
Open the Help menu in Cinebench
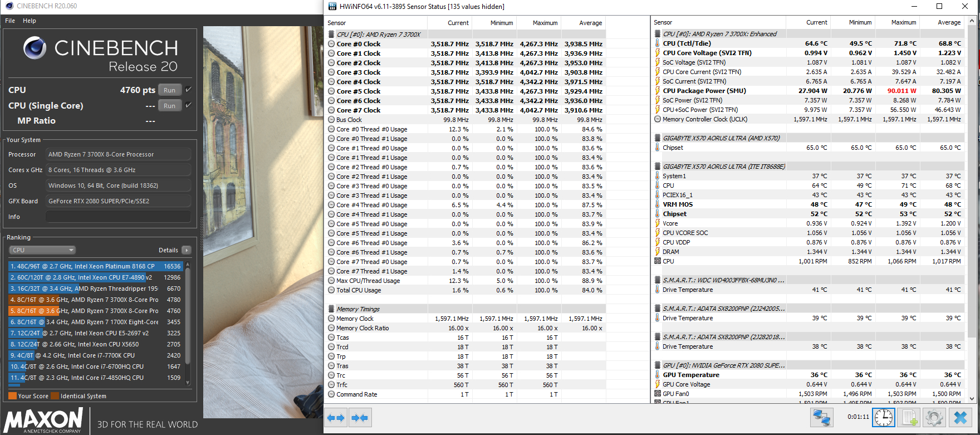tap(30, 21)
